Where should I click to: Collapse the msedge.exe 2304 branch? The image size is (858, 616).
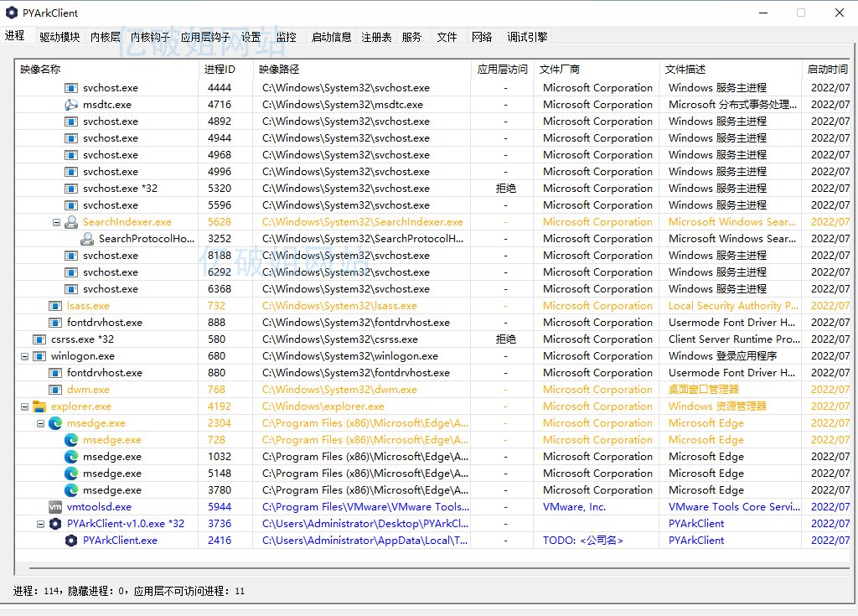39,422
